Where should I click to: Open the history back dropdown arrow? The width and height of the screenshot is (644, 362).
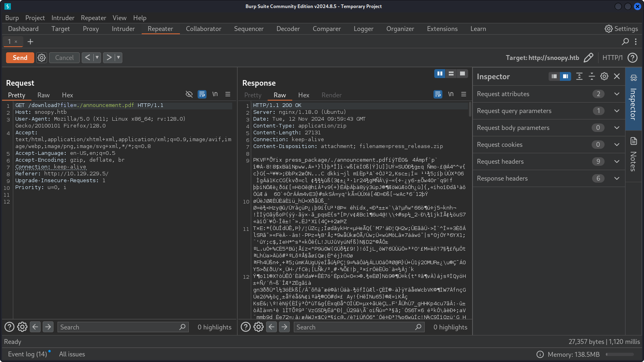[97, 58]
